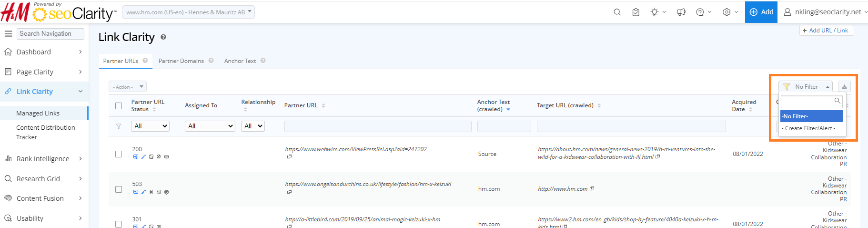Viewport: 868px width, 228px height.
Task: Open the megaphone announcements icon
Action: coord(681,12)
